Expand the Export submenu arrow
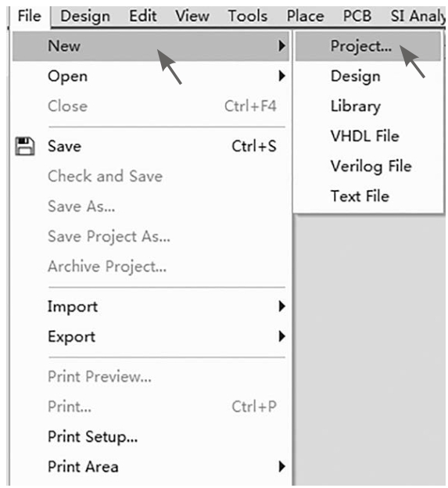This screenshot has width=448, height=488. pos(281,336)
